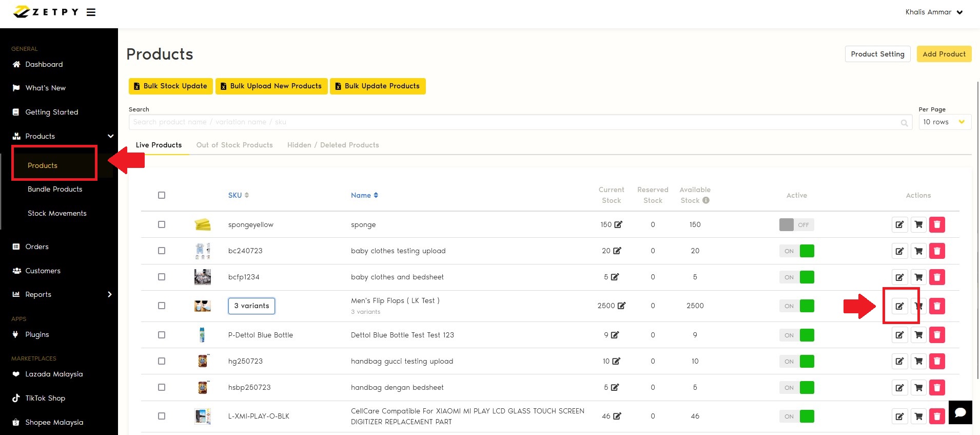The width and height of the screenshot is (980, 435).
Task: Click the search magnifier icon
Action: pyautogui.click(x=904, y=123)
